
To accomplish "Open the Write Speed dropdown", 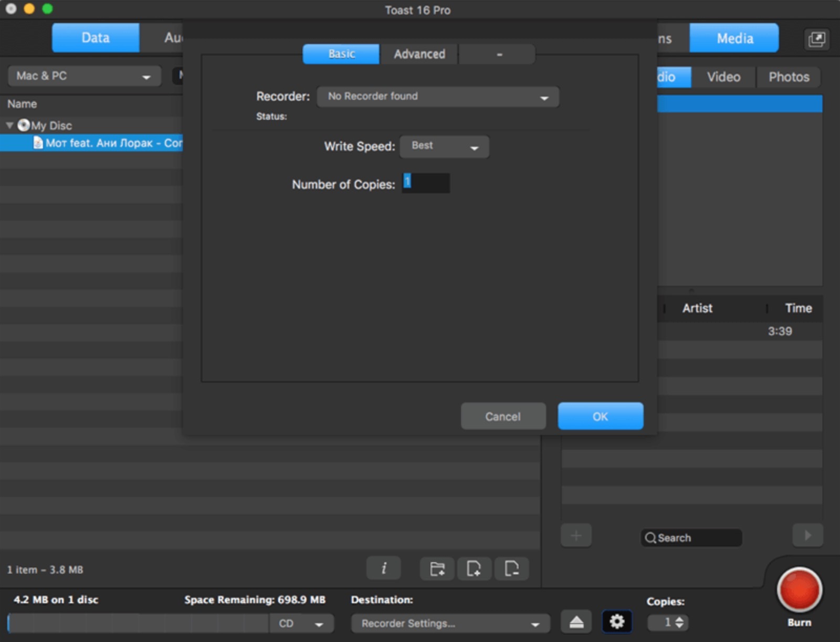I will click(x=444, y=147).
